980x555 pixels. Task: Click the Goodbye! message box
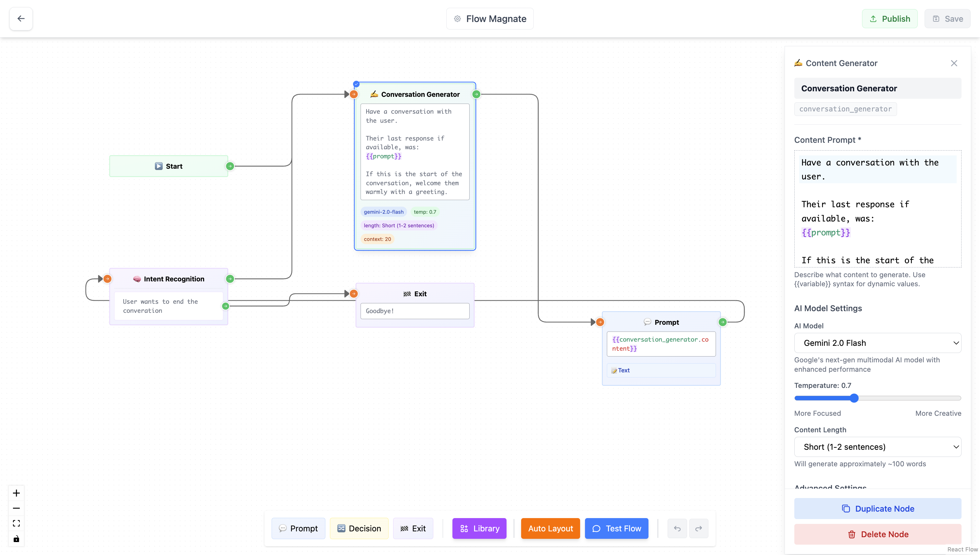415,311
